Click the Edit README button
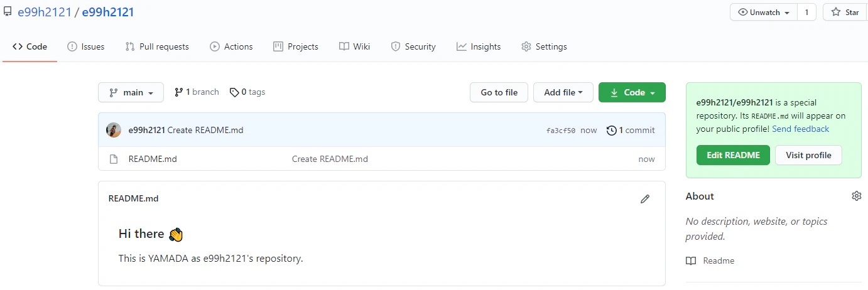 point(733,155)
